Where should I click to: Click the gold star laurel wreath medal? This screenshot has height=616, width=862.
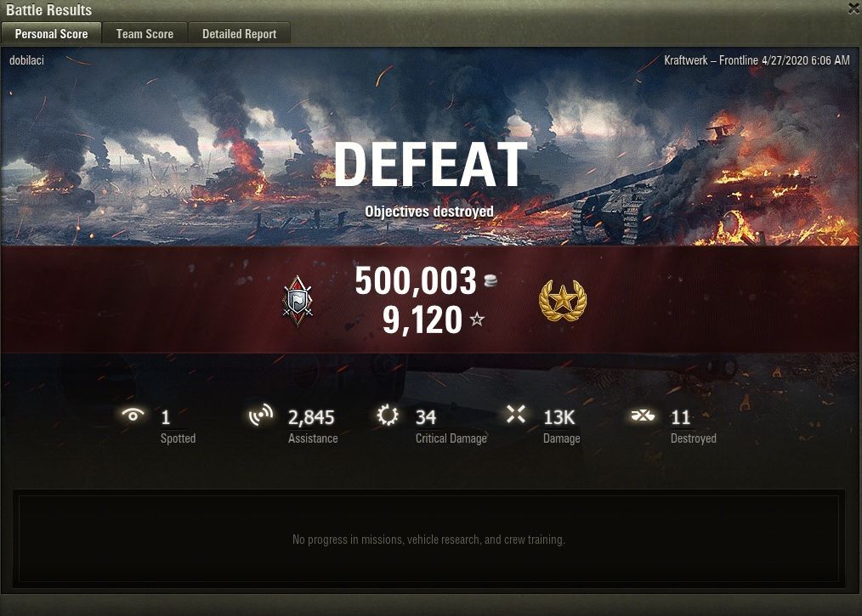coord(563,301)
